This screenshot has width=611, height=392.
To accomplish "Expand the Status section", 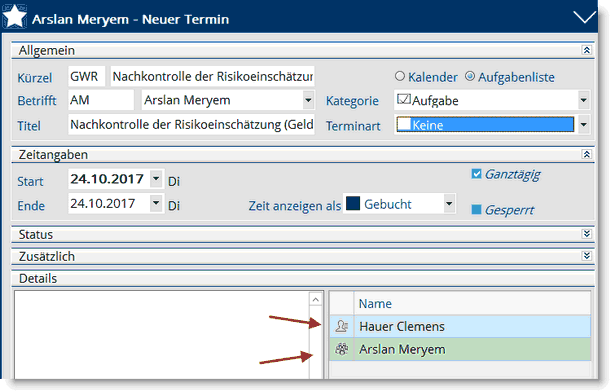I will (586, 234).
